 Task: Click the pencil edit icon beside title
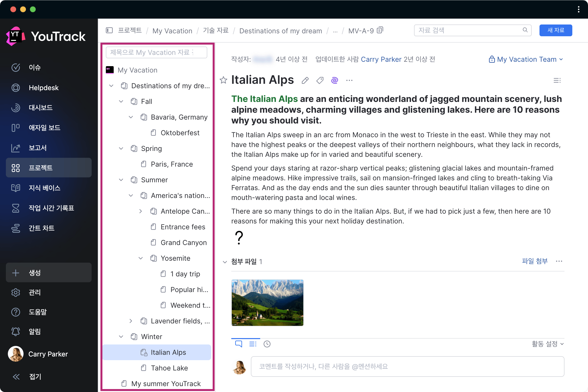point(305,80)
